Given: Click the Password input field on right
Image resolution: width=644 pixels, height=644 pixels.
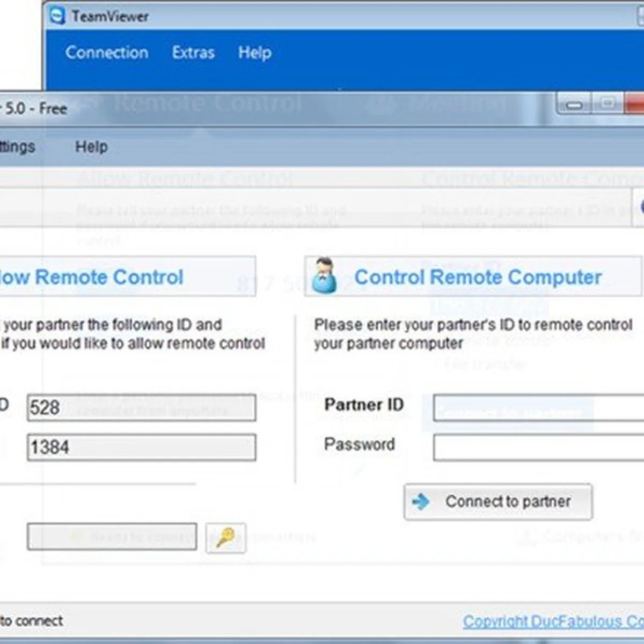Looking at the screenshot, I should point(538,448).
